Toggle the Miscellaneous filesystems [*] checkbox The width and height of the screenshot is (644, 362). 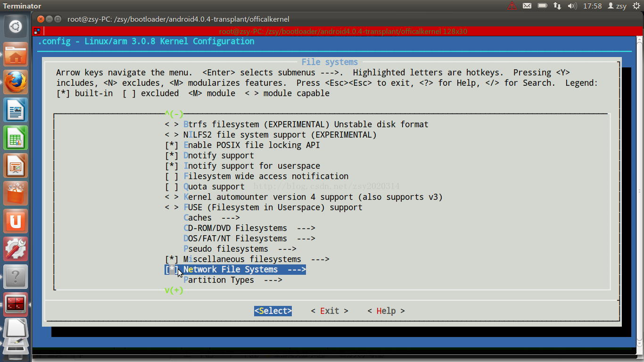click(x=172, y=259)
